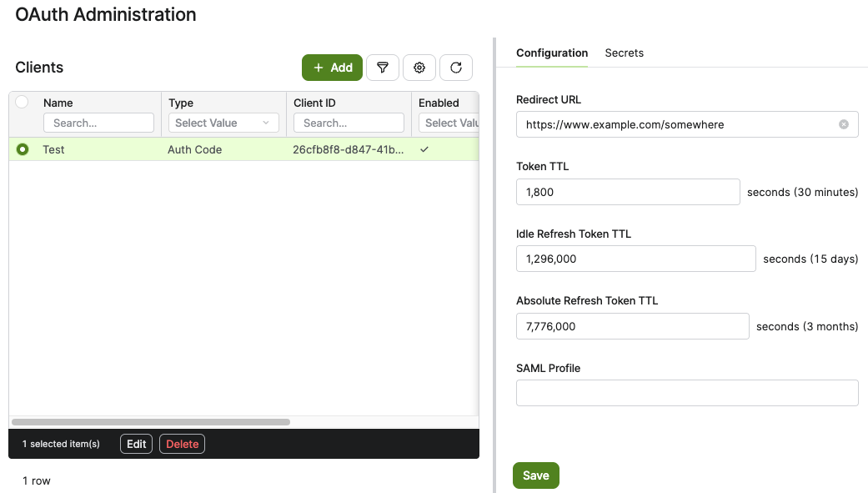Click the red Delete button
The height and width of the screenshot is (493, 868).
click(x=182, y=444)
